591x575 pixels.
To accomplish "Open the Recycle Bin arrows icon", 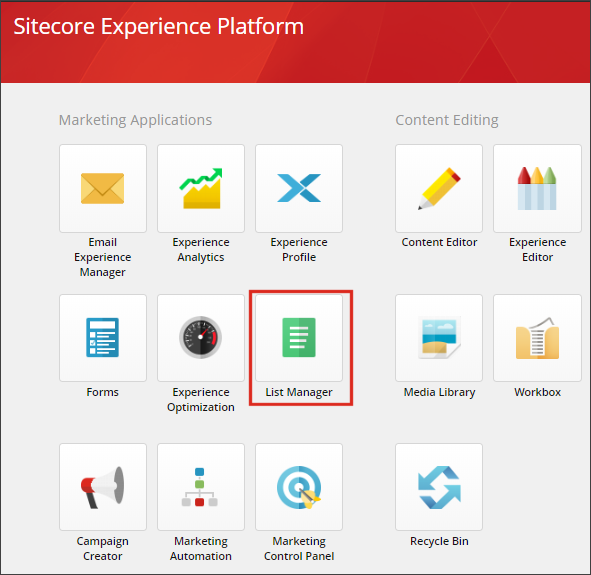I will coord(439,487).
